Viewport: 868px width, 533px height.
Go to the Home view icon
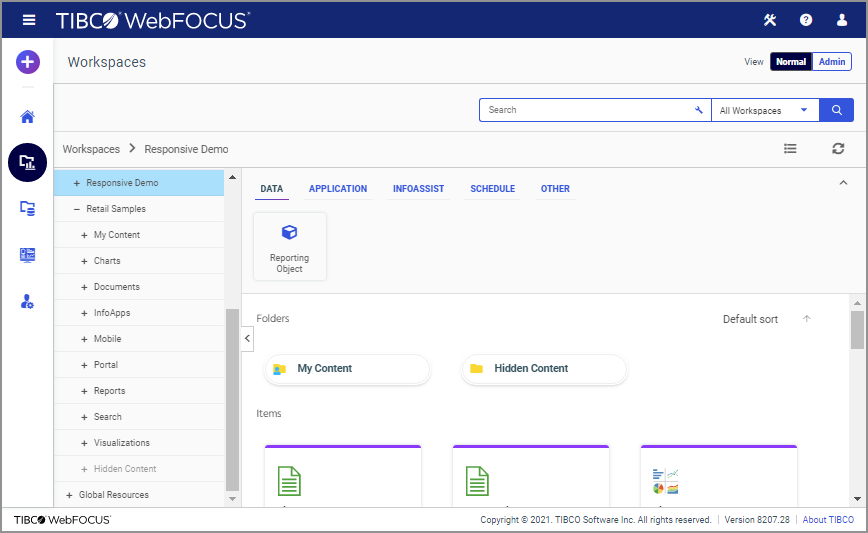coord(27,116)
